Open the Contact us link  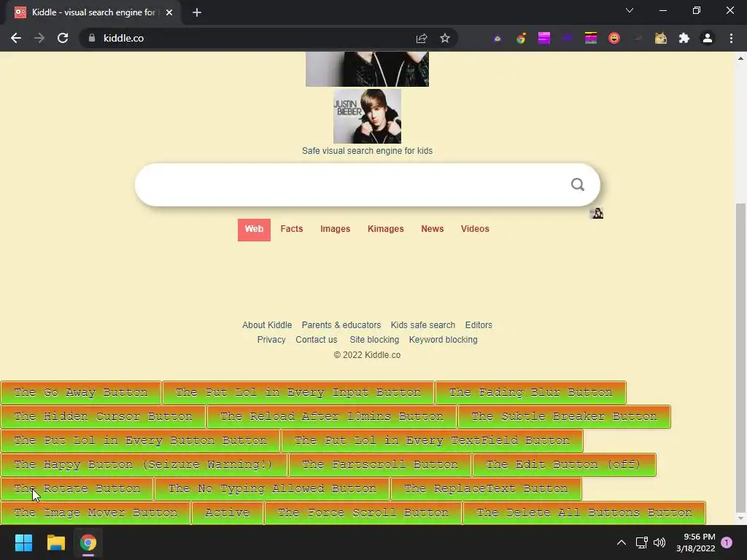coord(317,340)
